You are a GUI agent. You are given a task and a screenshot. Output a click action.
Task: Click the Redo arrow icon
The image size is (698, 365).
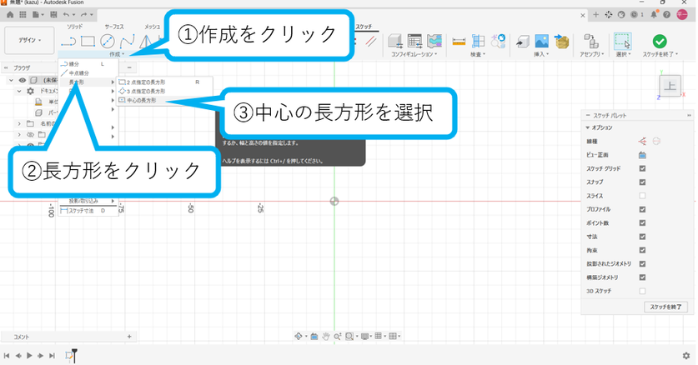pos(84,15)
